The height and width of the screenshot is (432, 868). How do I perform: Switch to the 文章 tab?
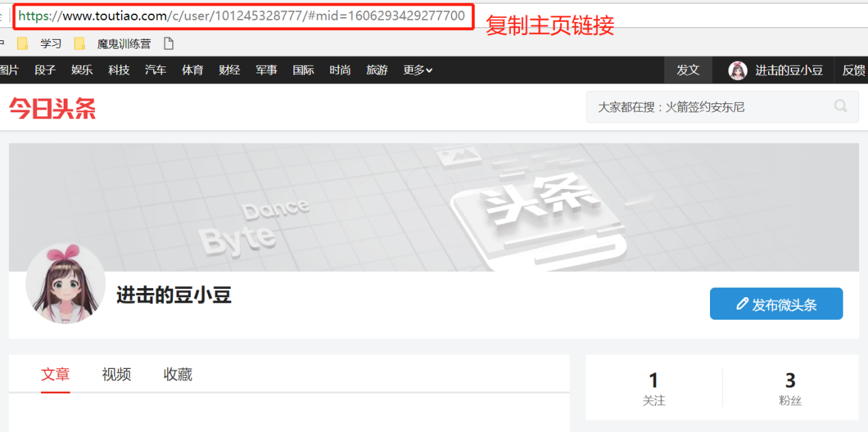point(55,374)
